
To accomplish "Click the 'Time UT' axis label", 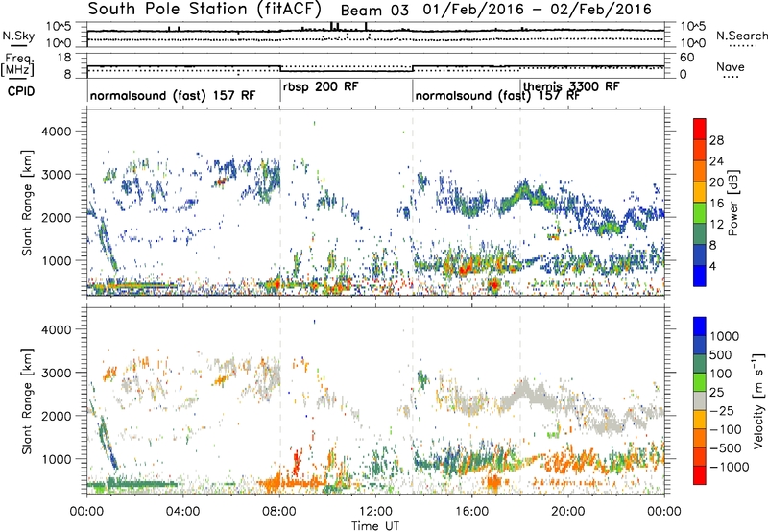I will pos(375,526).
